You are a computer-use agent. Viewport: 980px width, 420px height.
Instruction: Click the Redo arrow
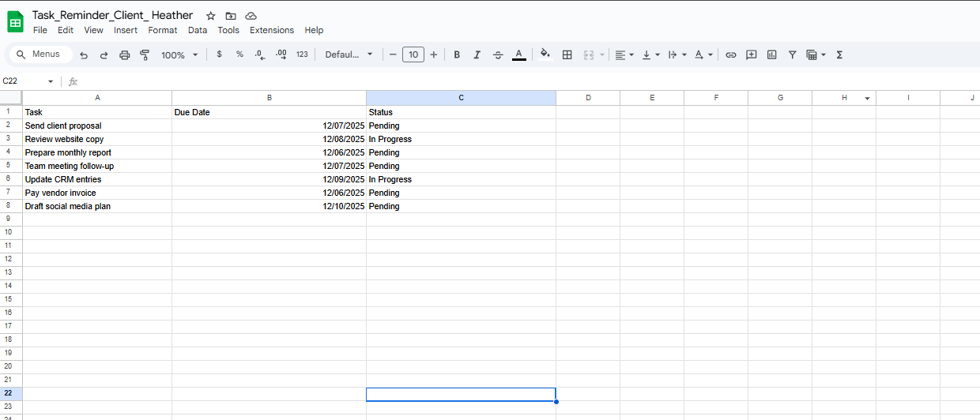click(x=104, y=54)
